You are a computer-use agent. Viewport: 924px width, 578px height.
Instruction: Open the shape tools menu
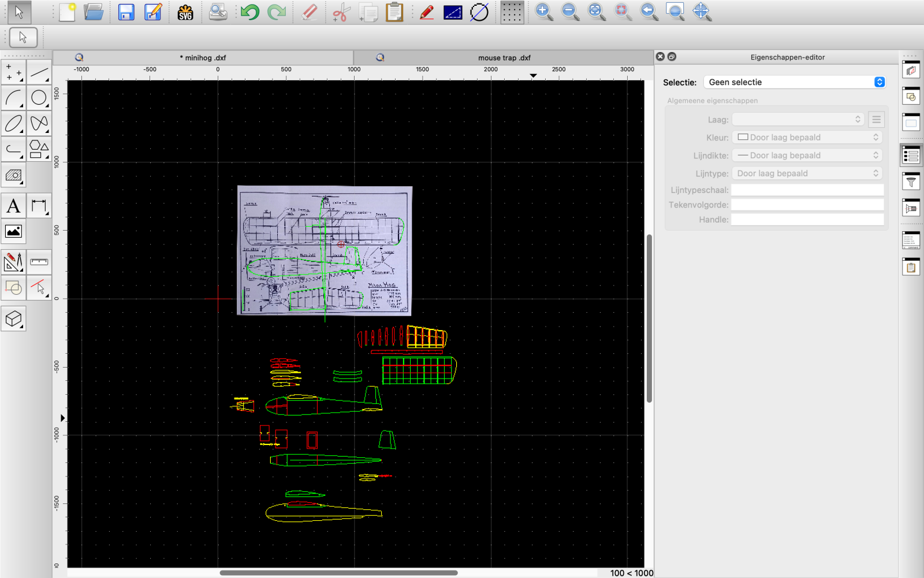pyautogui.click(x=39, y=149)
